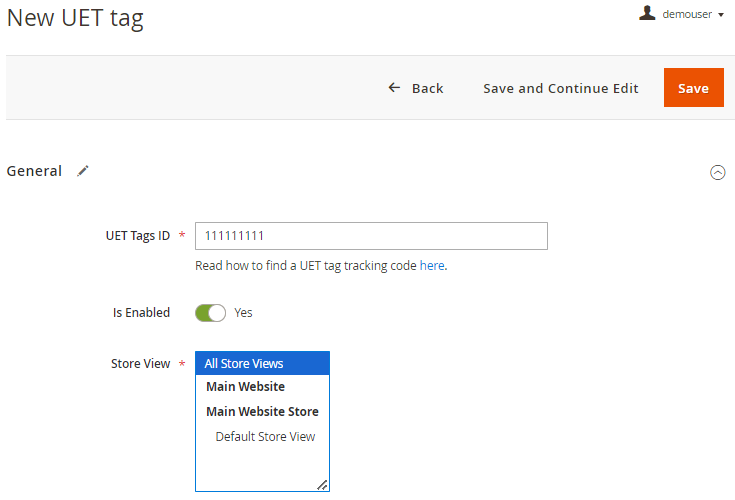Open the 'here' UET tracking code link
Viewport: 735px width, 500px height.
click(432, 266)
